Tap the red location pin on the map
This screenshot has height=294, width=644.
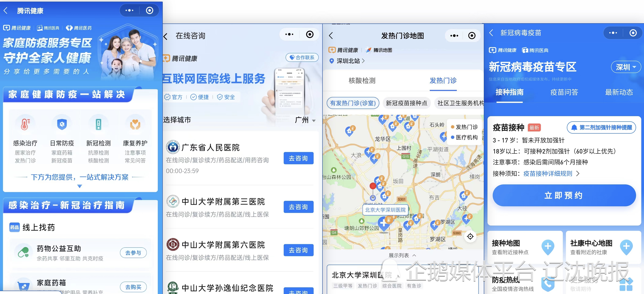tap(373, 186)
